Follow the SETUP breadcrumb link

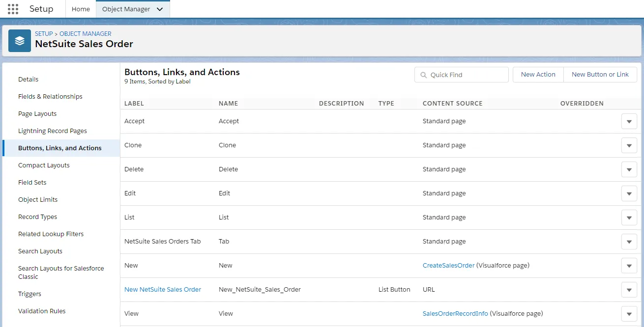coord(44,33)
